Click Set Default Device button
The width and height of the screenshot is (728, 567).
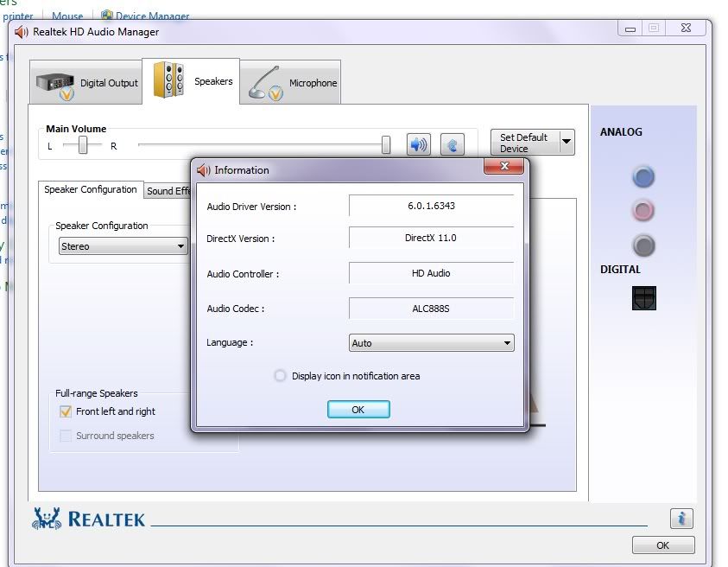(x=526, y=143)
